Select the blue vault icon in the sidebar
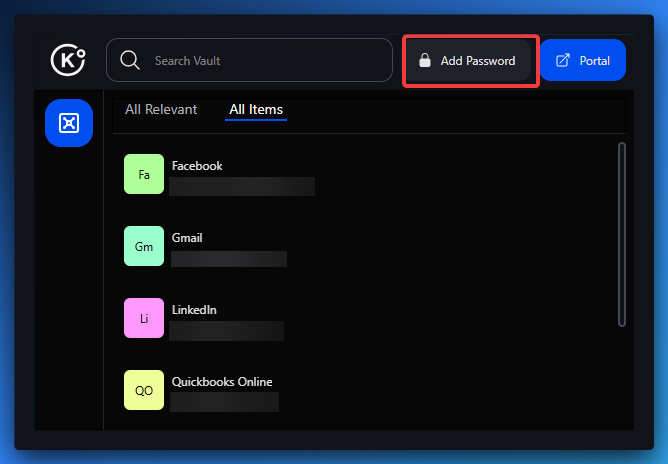 point(69,123)
